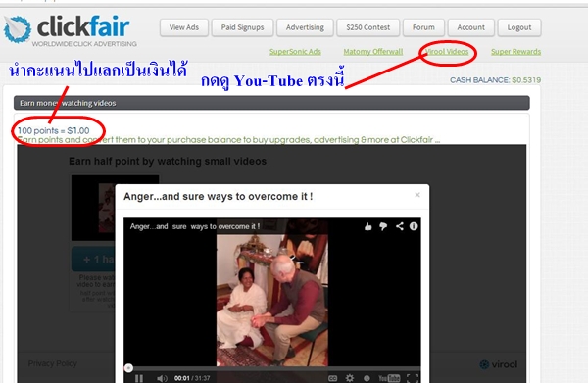Viewport: 588px width, 383px height.
Task: Go to the Advertising page
Action: 305,27
